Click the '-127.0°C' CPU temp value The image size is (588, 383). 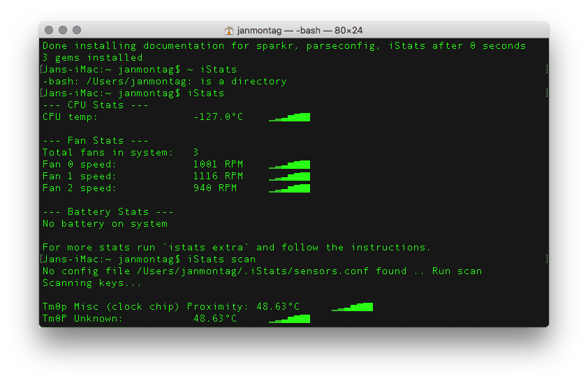tap(219, 117)
